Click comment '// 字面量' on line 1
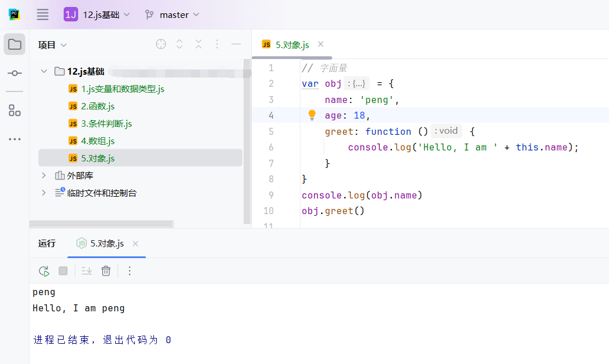This screenshot has height=364, width=609. click(x=324, y=68)
